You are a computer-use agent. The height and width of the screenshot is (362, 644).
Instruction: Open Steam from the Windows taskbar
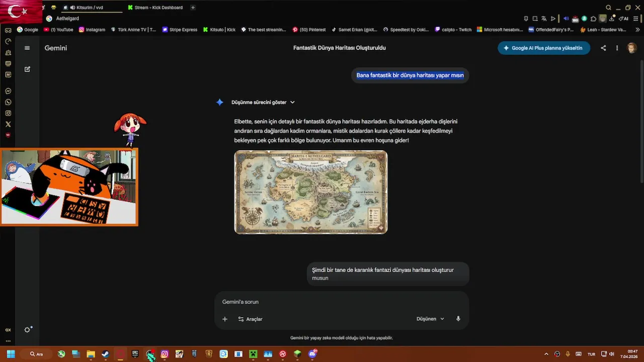click(x=105, y=354)
